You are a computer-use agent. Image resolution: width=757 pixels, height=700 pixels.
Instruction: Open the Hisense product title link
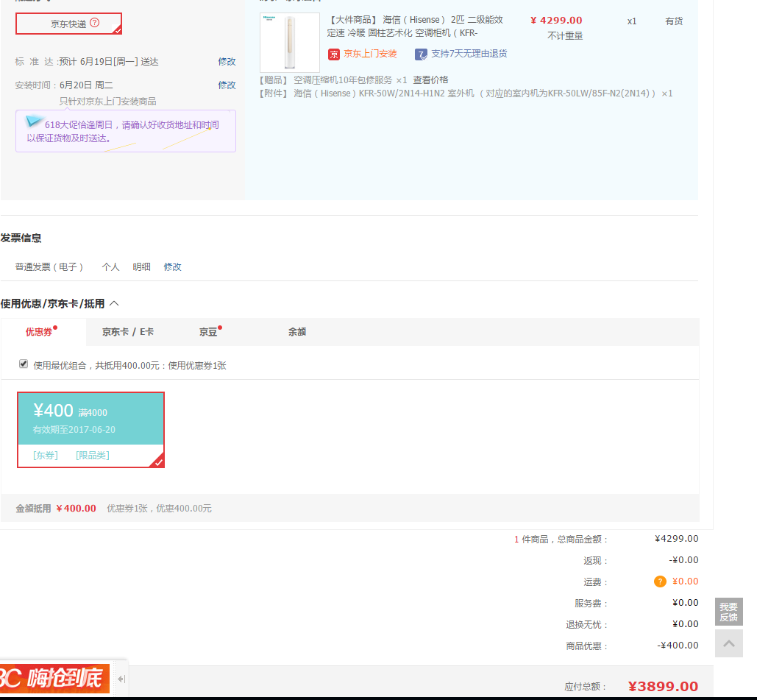415,26
